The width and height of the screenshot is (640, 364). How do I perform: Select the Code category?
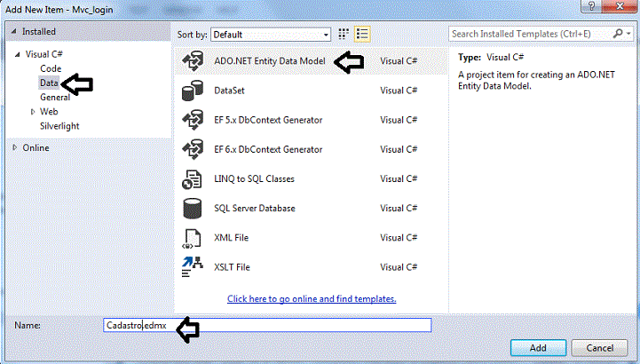tap(51, 68)
